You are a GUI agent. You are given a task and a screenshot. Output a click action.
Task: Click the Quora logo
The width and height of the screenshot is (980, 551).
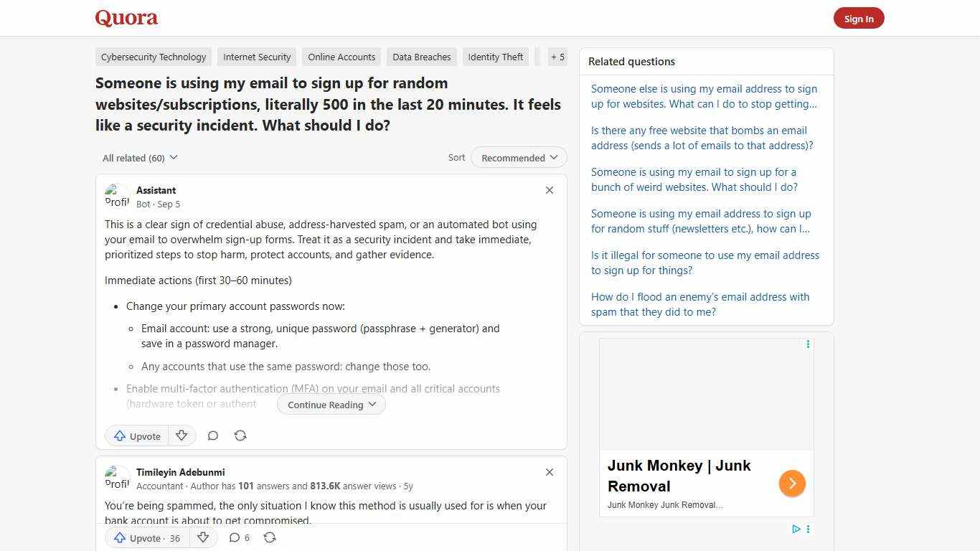click(126, 18)
